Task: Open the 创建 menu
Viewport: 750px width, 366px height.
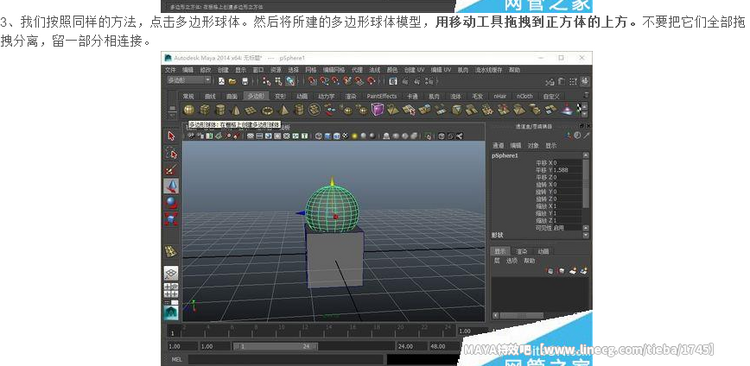Action: [223, 70]
